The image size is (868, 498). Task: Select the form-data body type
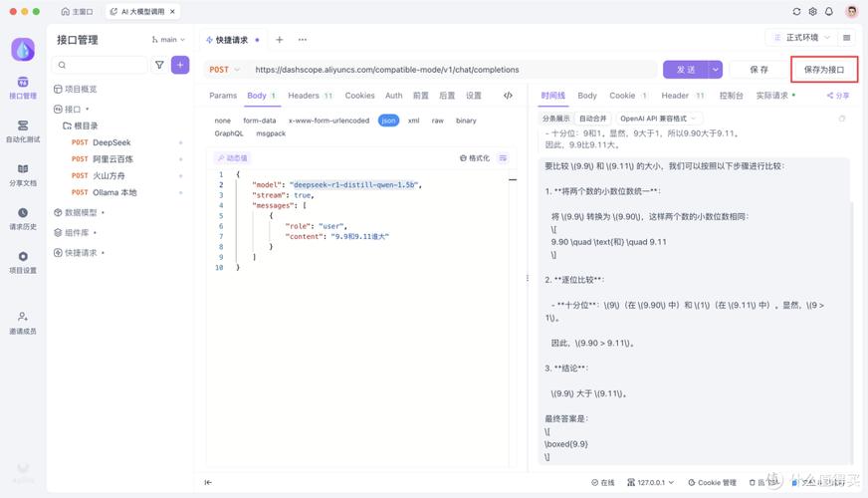[x=259, y=121]
